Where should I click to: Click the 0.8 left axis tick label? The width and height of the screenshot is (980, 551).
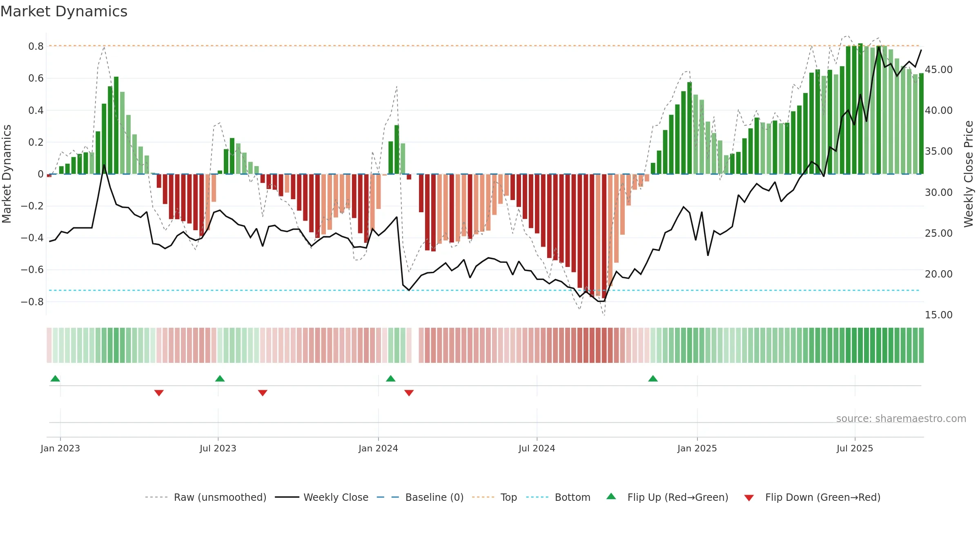(x=36, y=47)
